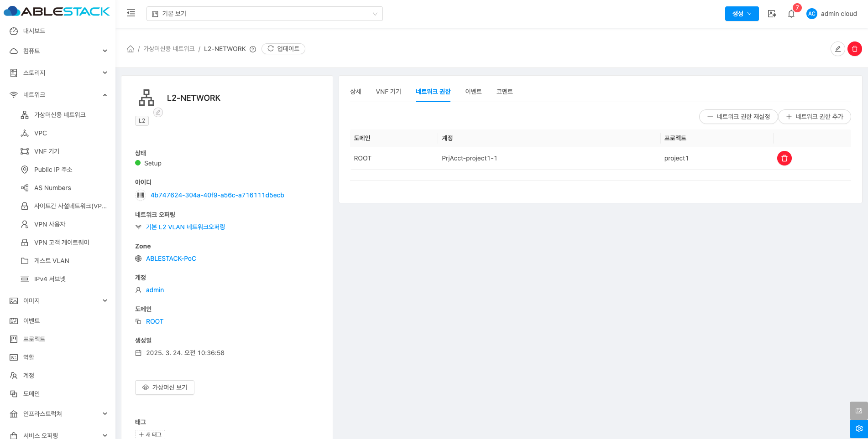This screenshot has width=868, height=439.
Task: Switch to the VNF 기기 tab
Action: tap(388, 92)
